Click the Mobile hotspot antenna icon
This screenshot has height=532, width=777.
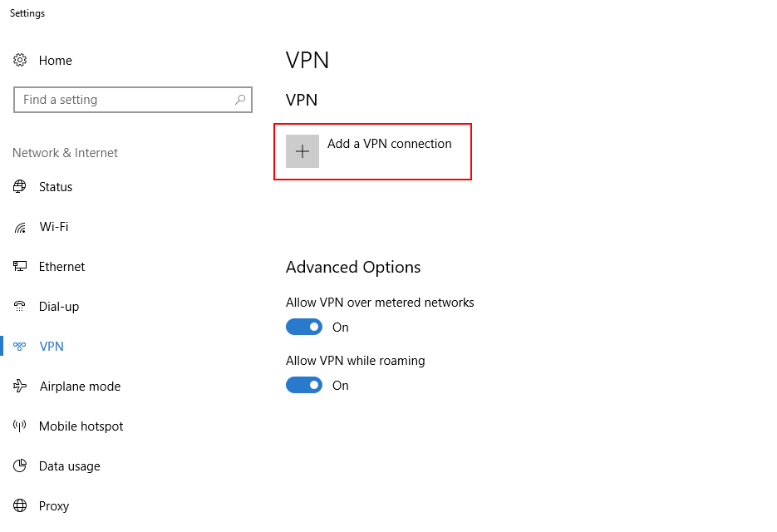20,426
